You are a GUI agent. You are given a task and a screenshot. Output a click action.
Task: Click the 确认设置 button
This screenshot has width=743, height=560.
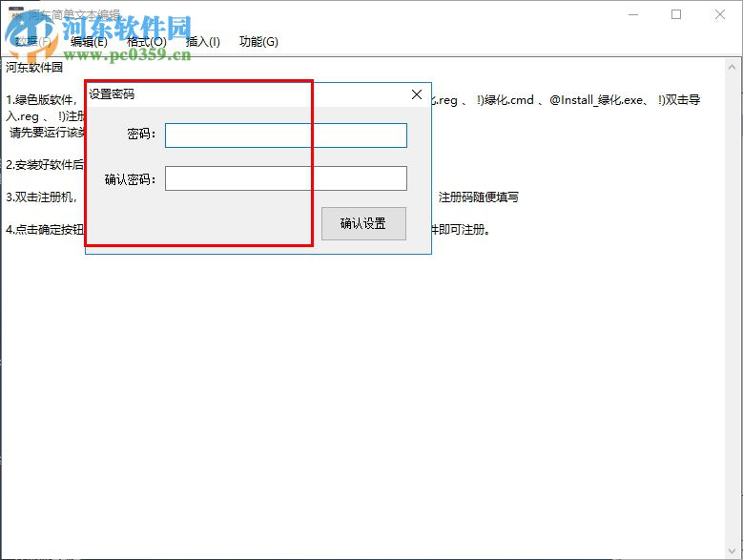coord(363,223)
